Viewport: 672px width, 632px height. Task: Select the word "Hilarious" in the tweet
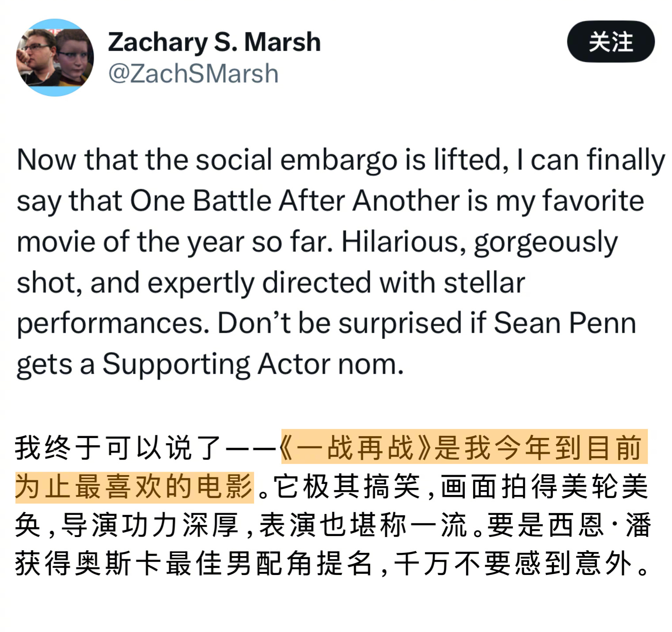pyautogui.click(x=400, y=241)
